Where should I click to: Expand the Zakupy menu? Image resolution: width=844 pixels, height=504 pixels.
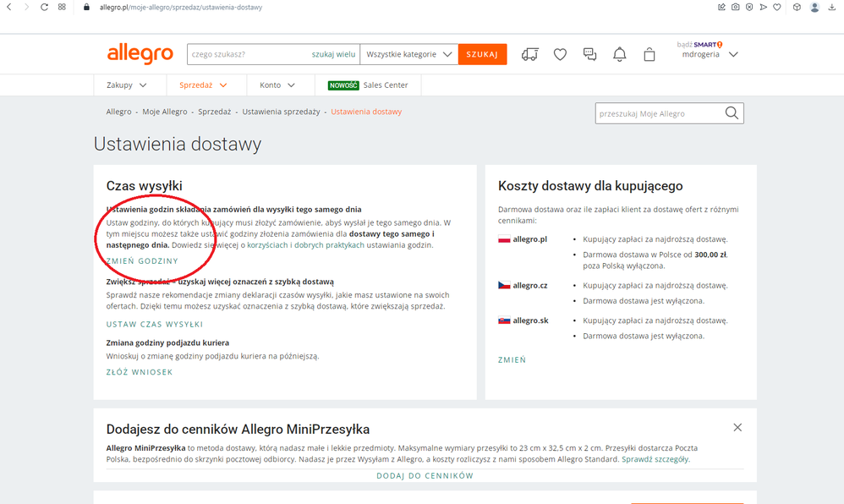pos(127,85)
